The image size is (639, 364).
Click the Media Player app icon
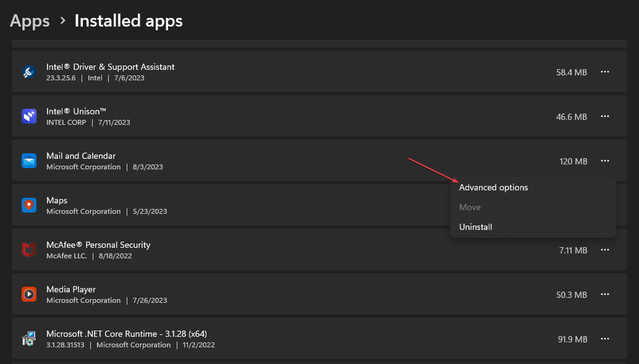[29, 295]
